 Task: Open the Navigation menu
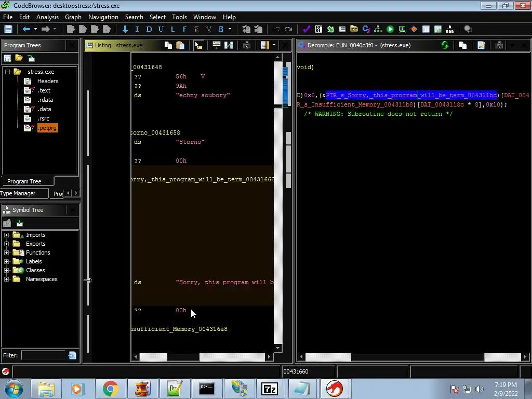103,17
